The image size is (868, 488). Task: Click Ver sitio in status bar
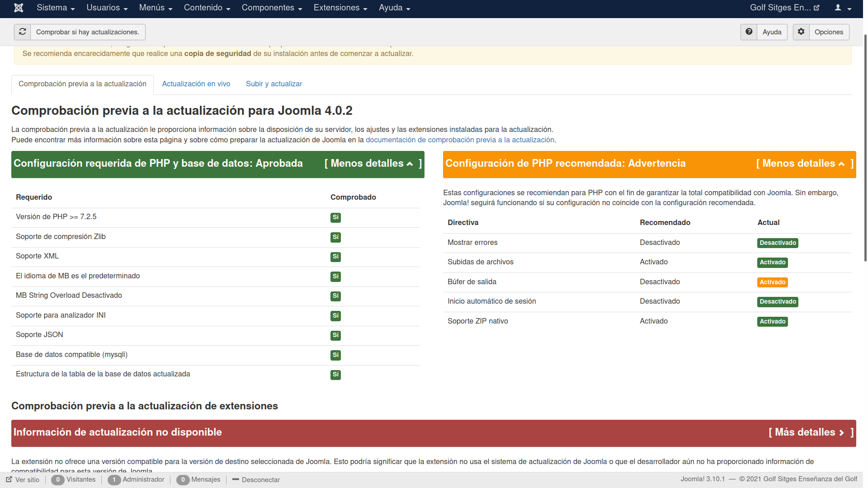point(23,480)
